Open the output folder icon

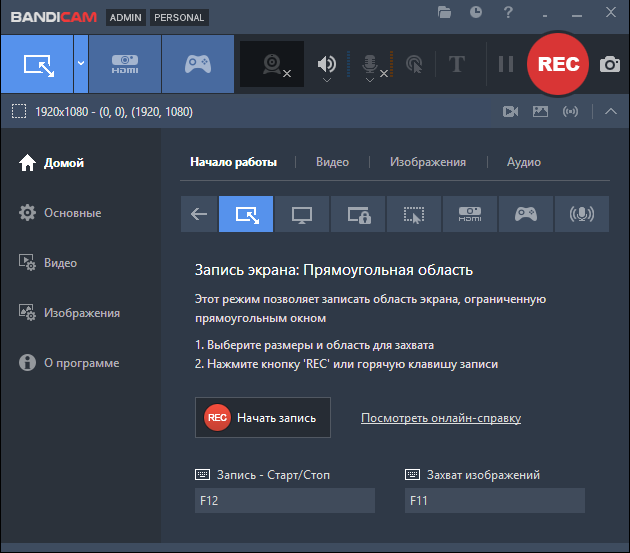pyautogui.click(x=444, y=12)
